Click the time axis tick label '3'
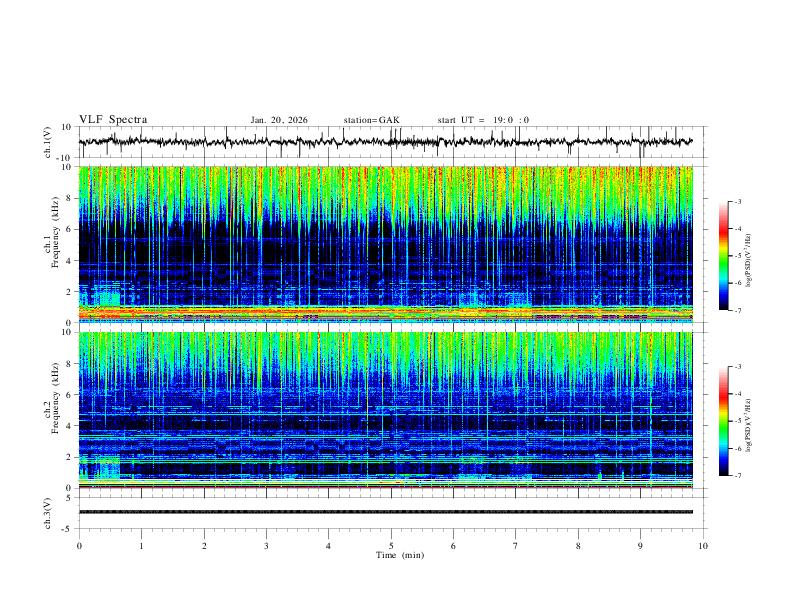792x612 pixels. [x=266, y=546]
